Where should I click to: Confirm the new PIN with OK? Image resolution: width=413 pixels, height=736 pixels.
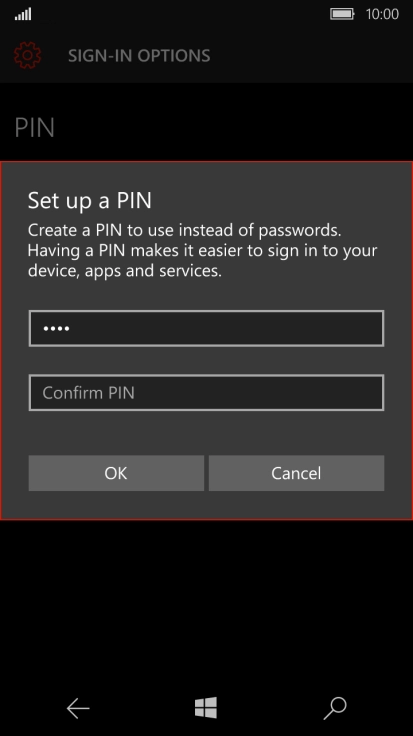(x=116, y=473)
